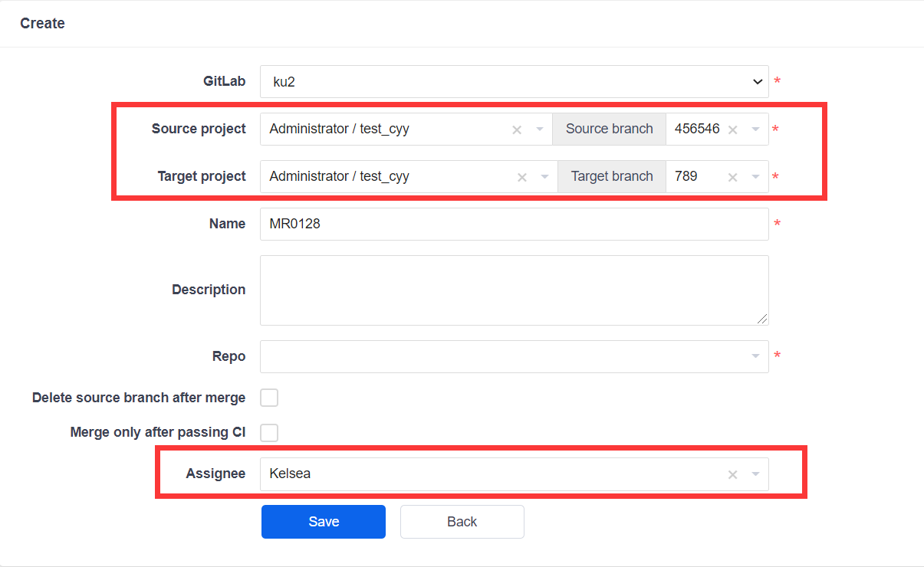Focus the Name field containing MR0128

(x=514, y=225)
